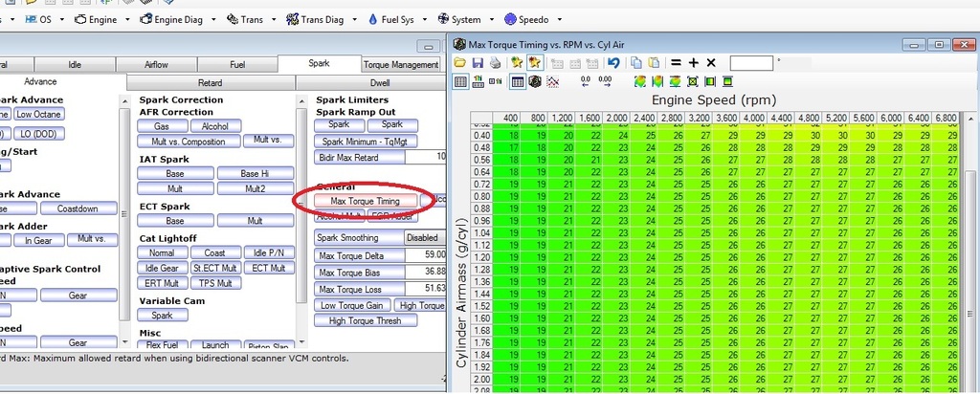
Task: Click the High Torque Thresh button
Action: (365, 321)
